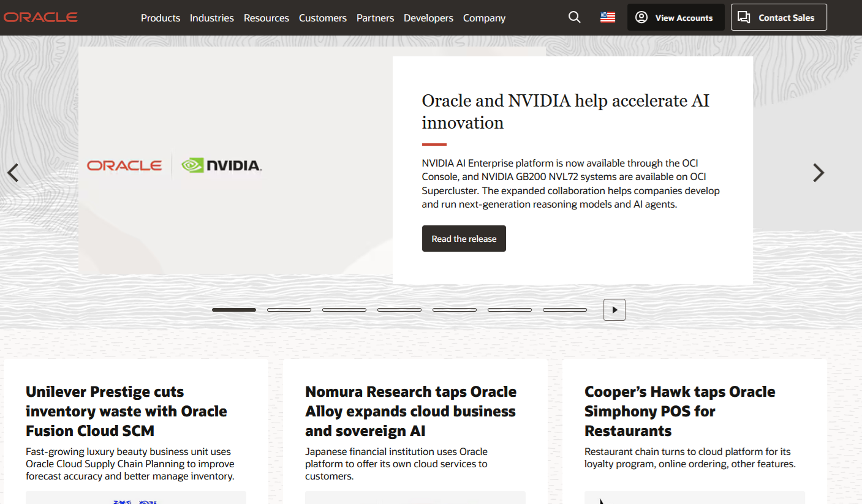
Task: Open the Nomura Research story headline
Action: tap(410, 411)
